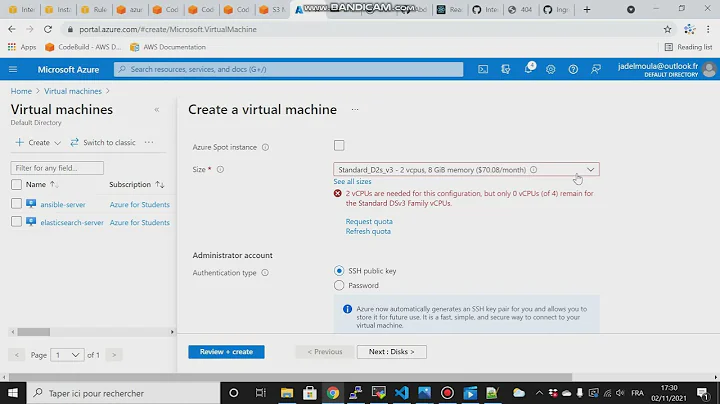This screenshot has height=404, width=720.
Task: Open Cloud Shell from the top bar
Action: point(483,69)
